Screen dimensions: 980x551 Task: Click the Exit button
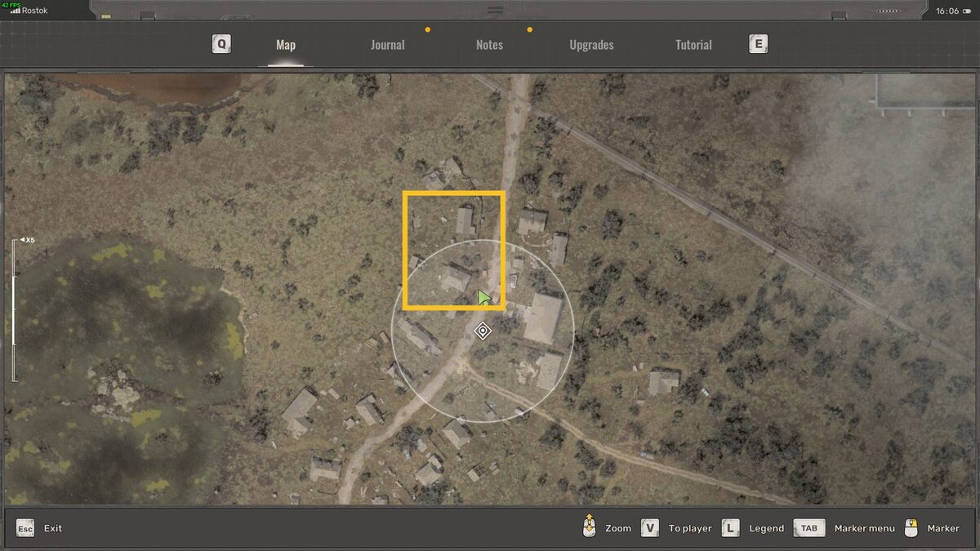click(53, 528)
